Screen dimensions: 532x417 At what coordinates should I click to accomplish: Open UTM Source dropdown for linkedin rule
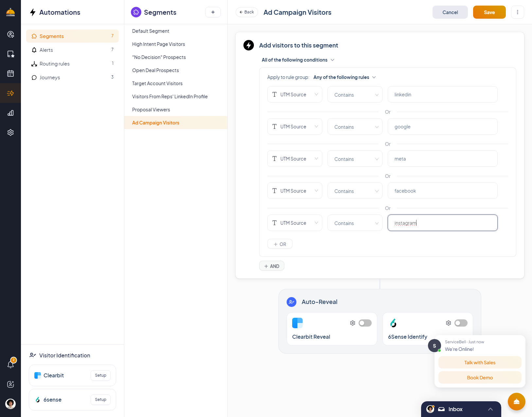tap(295, 94)
